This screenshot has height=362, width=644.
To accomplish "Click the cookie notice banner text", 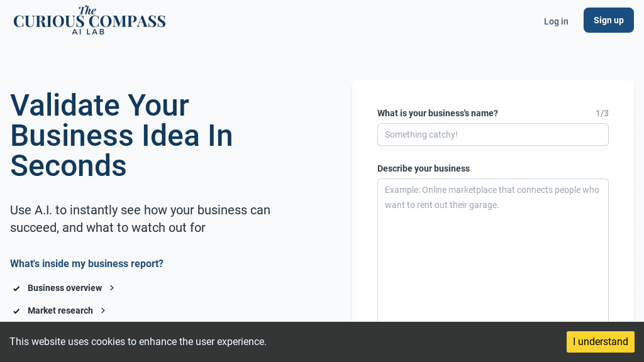I will point(138,342).
